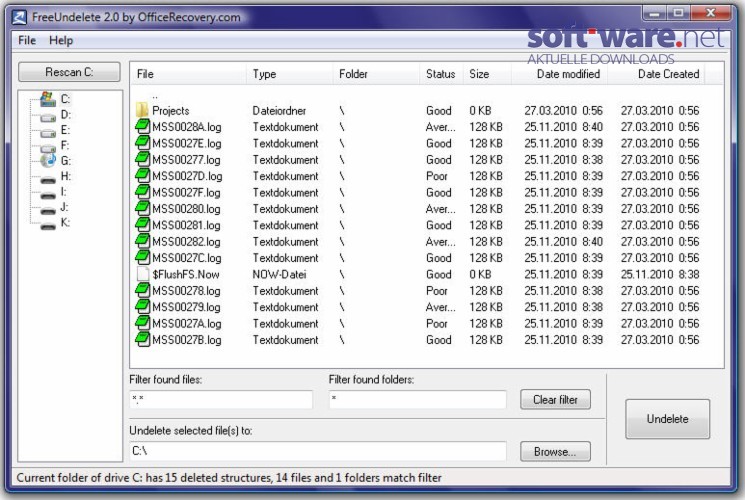The width and height of the screenshot is (745, 500).
Task: Select the C: drive icon
Action: click(x=48, y=99)
